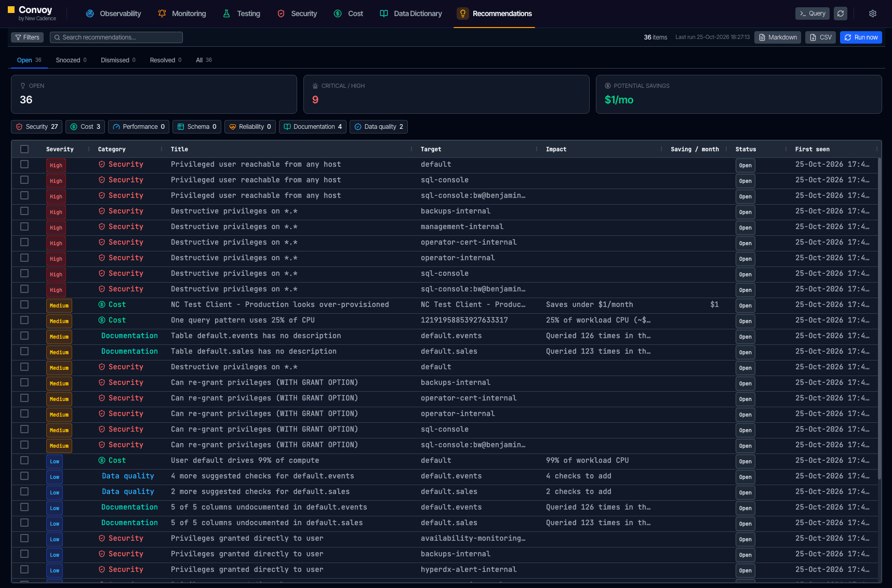The width and height of the screenshot is (892, 588).
Task: Click '4 more suggested checks for default.events' title
Action: 262,476
